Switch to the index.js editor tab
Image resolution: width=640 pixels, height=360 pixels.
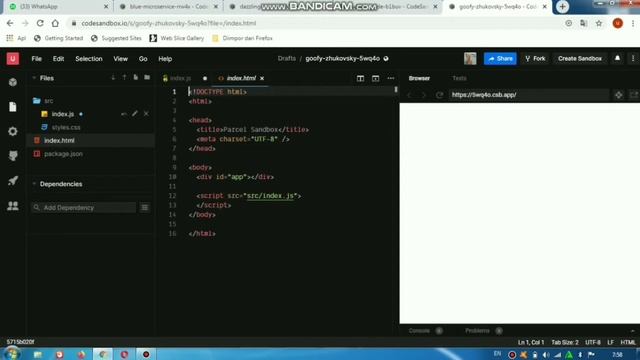point(180,78)
